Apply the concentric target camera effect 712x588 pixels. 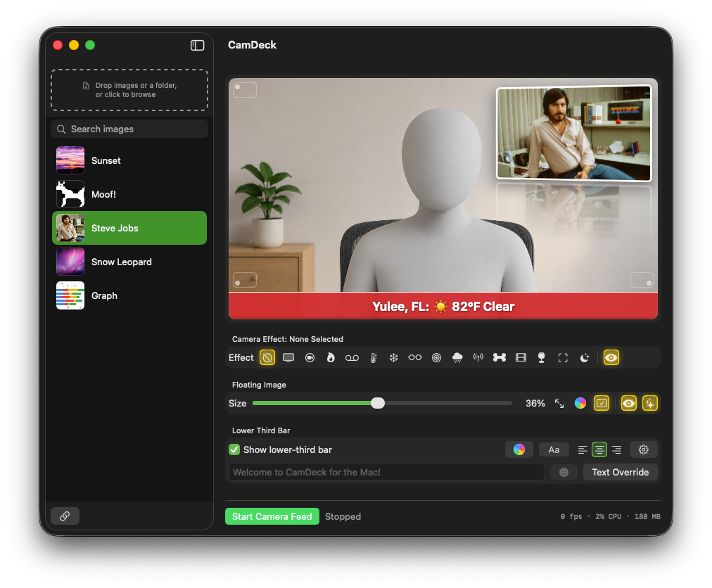[x=436, y=358]
